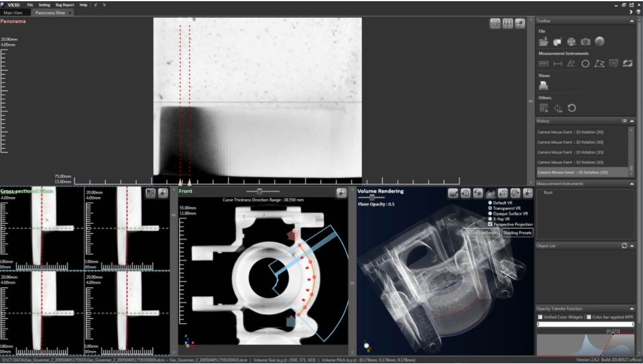Select the Transparent VR radio button

489,208
